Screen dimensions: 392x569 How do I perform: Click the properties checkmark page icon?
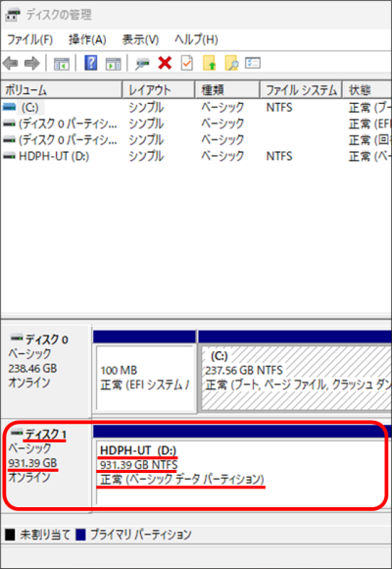tap(187, 64)
